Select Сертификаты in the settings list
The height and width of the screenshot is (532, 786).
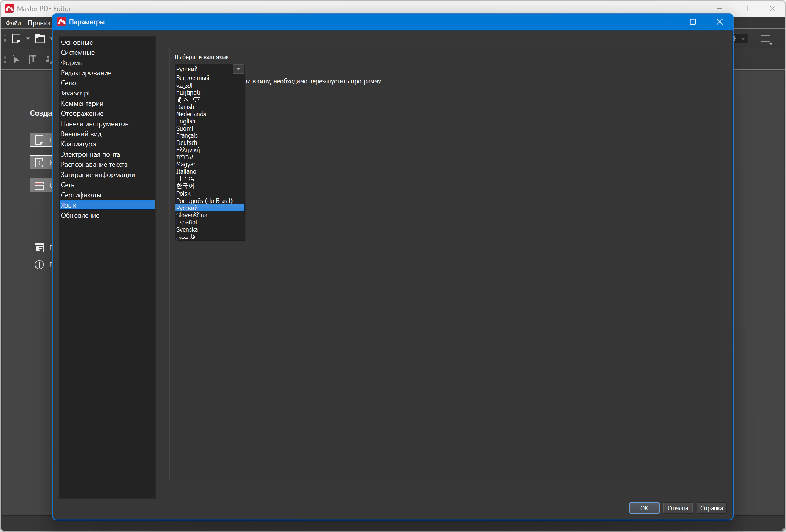click(x=81, y=195)
